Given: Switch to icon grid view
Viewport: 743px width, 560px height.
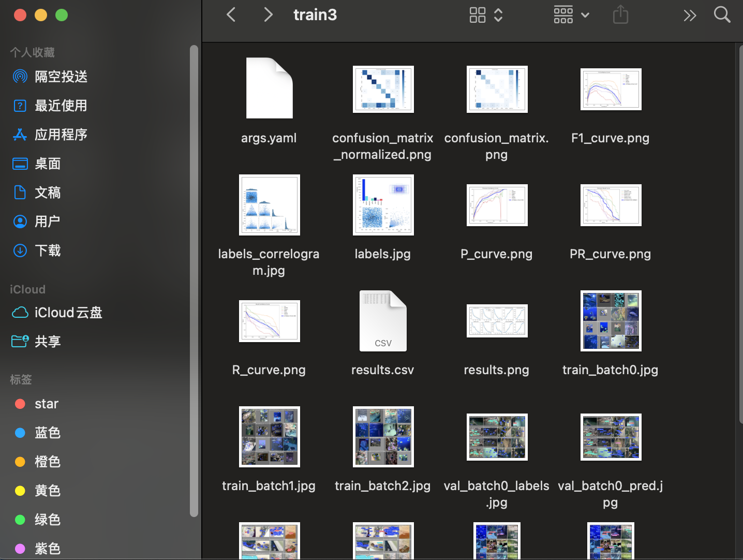Looking at the screenshot, I should [477, 15].
